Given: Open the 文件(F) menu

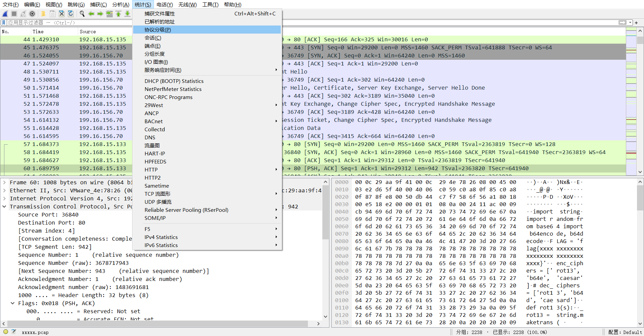Looking at the screenshot, I should (11, 4).
